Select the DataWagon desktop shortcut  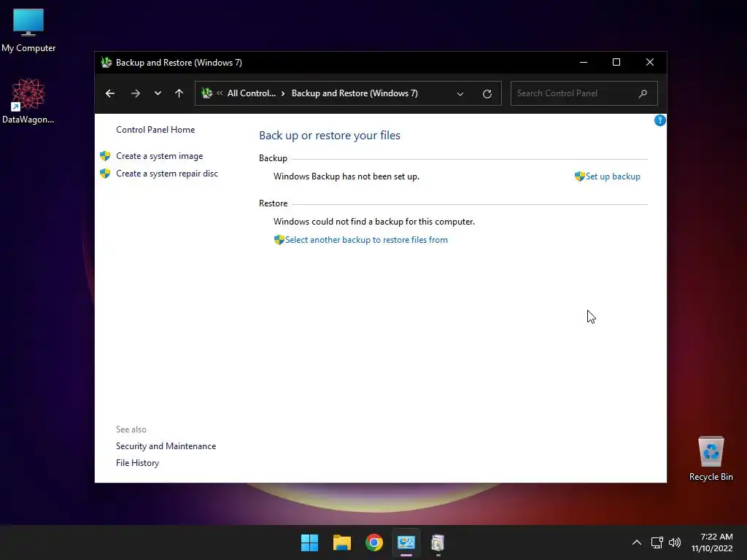tap(28, 101)
